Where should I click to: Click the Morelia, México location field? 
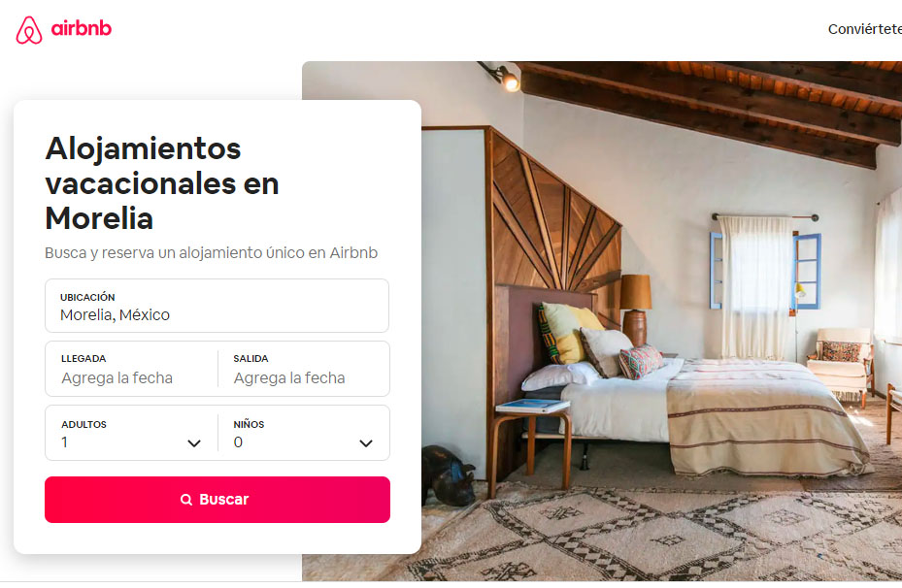click(217, 306)
